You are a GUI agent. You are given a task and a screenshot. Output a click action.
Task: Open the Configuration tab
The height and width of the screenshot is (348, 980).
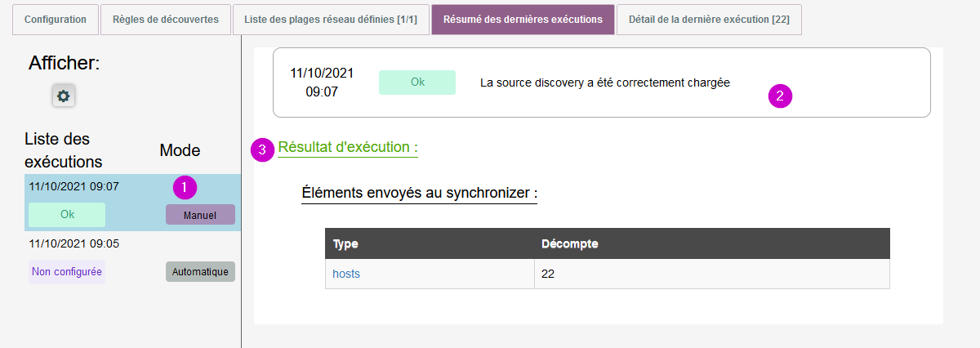(x=56, y=20)
